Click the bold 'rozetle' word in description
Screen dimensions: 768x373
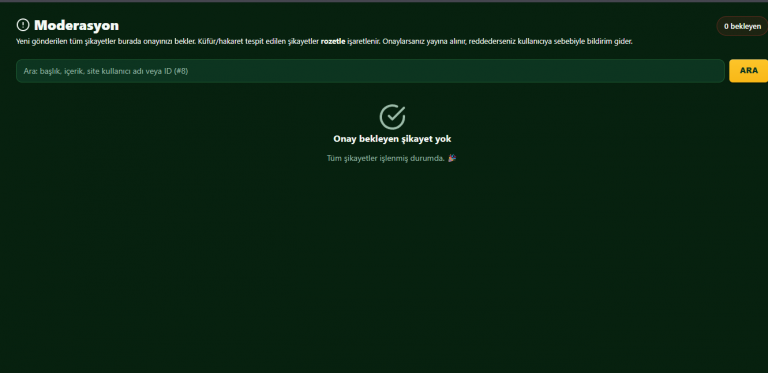pyautogui.click(x=333, y=42)
